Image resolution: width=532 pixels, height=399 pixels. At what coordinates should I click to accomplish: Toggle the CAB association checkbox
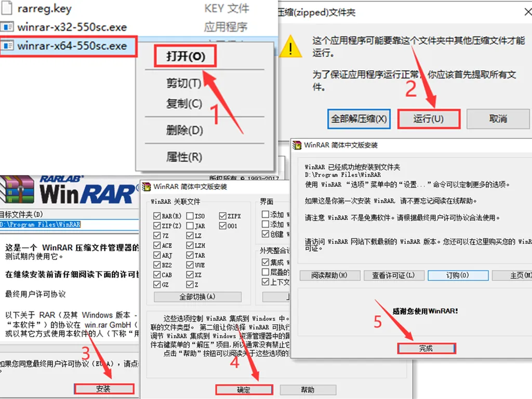[x=157, y=274]
